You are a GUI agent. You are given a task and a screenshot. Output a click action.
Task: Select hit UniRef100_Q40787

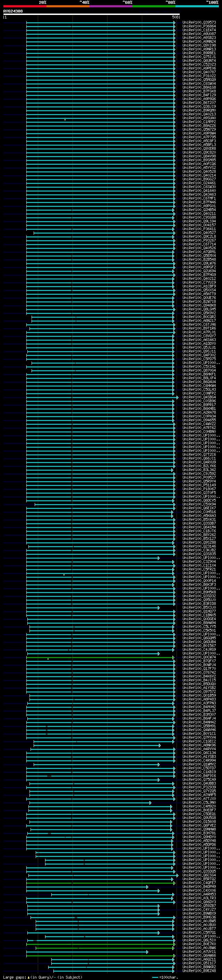coord(199,72)
